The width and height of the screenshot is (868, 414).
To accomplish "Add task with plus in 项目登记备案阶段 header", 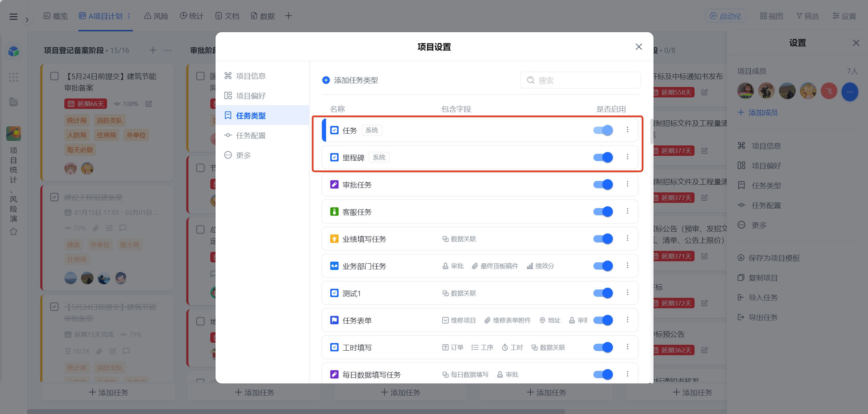I will [x=153, y=50].
